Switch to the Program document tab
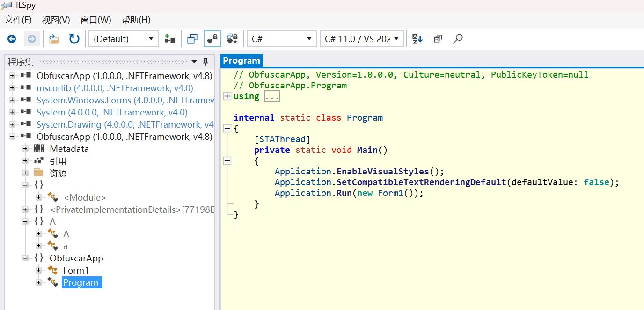Screen dimensions: 644x310 click(x=241, y=61)
